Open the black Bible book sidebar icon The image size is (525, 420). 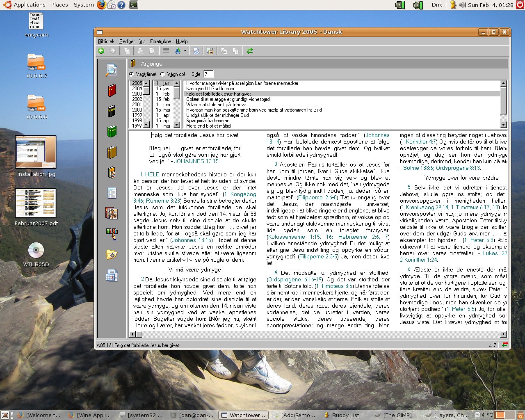(112, 111)
